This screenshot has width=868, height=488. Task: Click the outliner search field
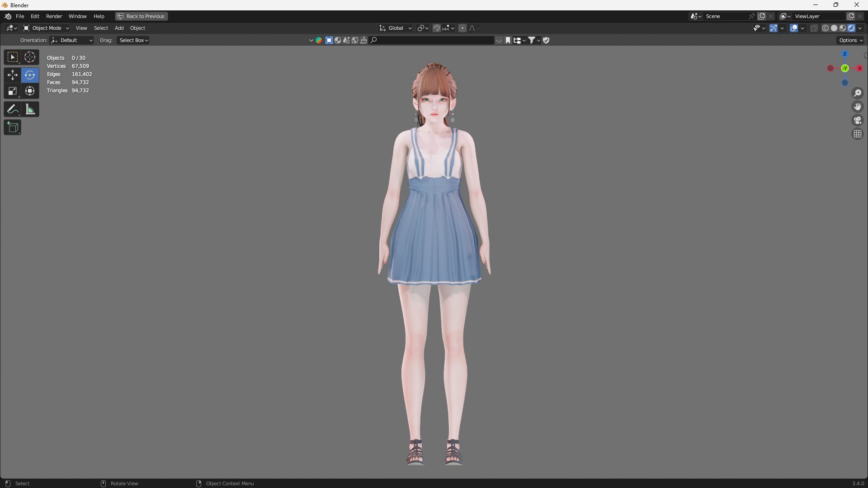[434, 40]
